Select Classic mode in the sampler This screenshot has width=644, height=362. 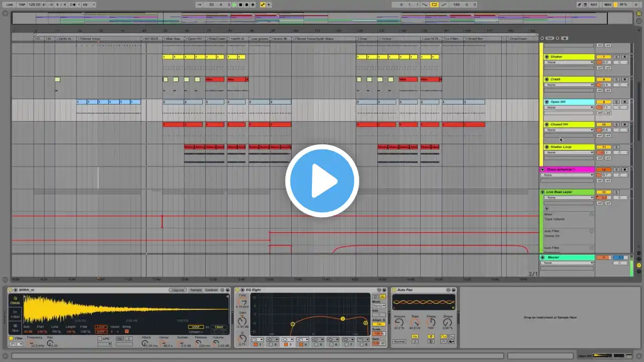(15, 301)
